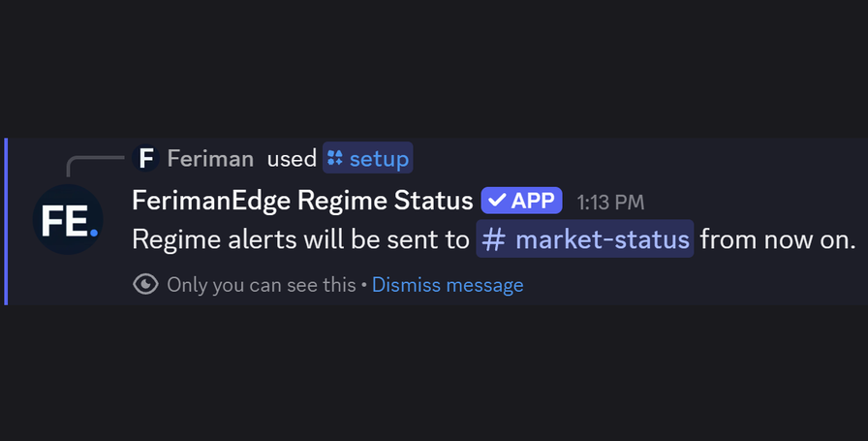Click the reply connector line above the avatar
The width and height of the screenshot is (868, 441).
click(x=95, y=166)
